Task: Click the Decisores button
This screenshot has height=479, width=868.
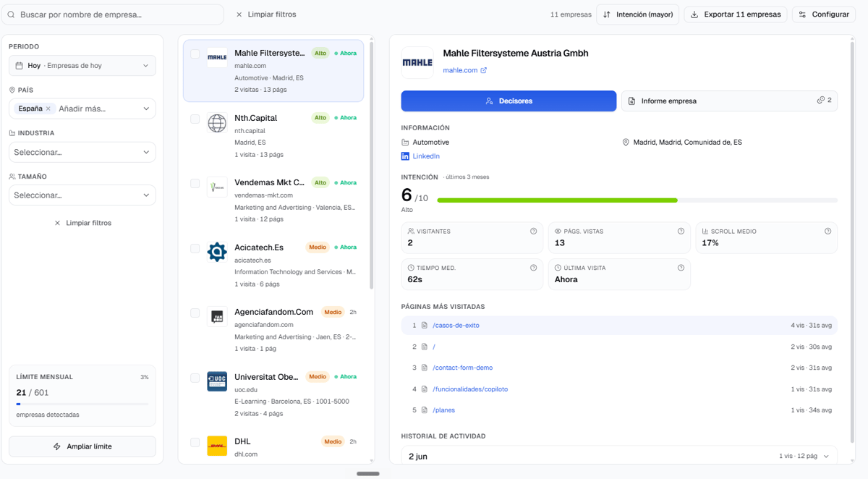Action: 509,101
